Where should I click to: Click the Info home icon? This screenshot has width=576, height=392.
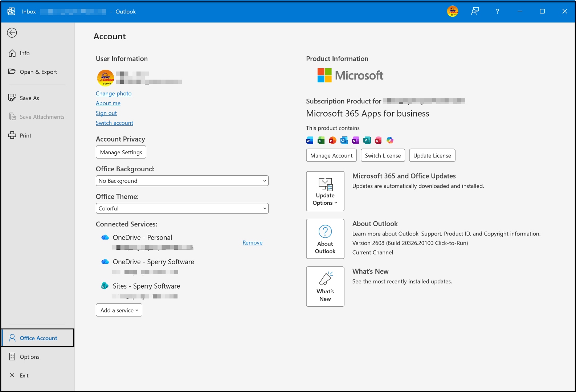point(12,53)
